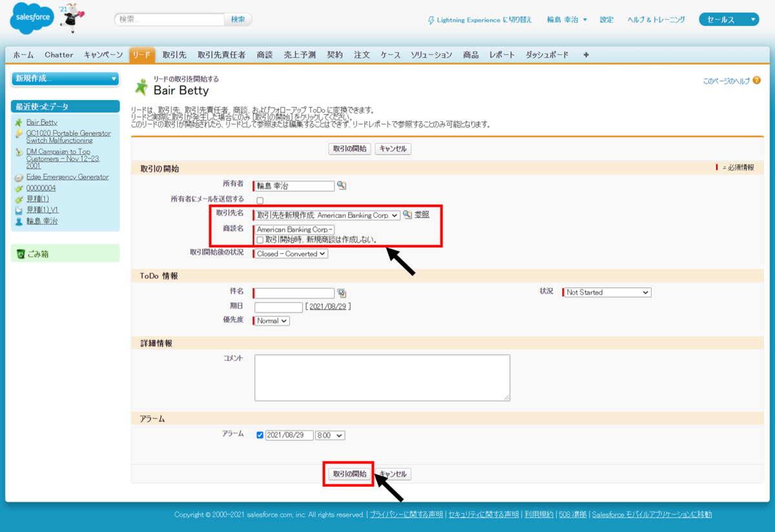
Task: Click the help question mark icon
Action: coord(756,81)
